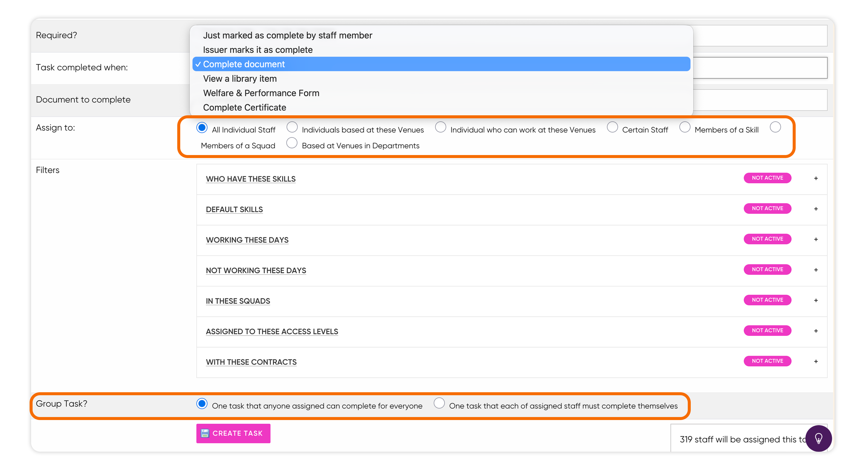The height and width of the screenshot is (472, 868).
Task: Open the WORKING THESE DAYS filter link
Action: [247, 240]
